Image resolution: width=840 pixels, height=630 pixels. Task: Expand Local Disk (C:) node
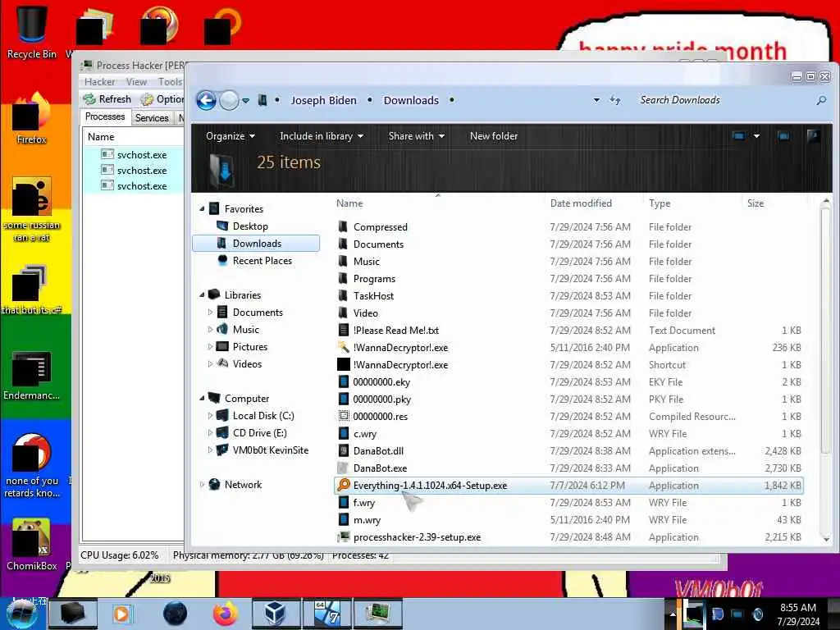click(x=210, y=416)
